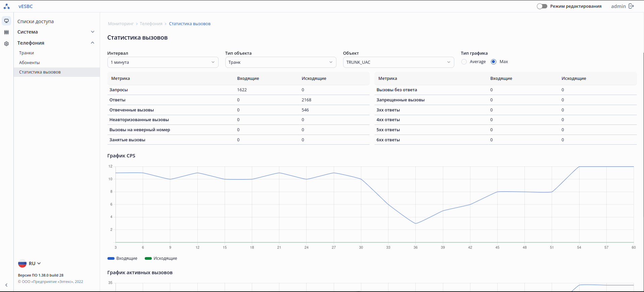Open the Транки menu item
The height and width of the screenshot is (292, 644).
(27, 53)
